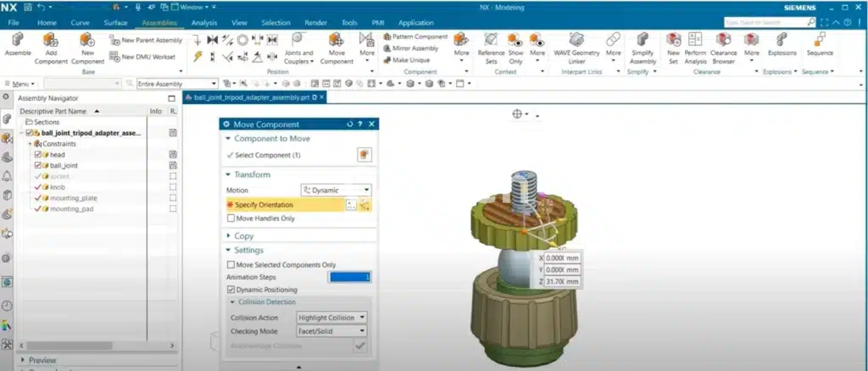Image resolution: width=868 pixels, height=371 pixels.
Task: Click the Add Component icon
Action: pos(51,41)
